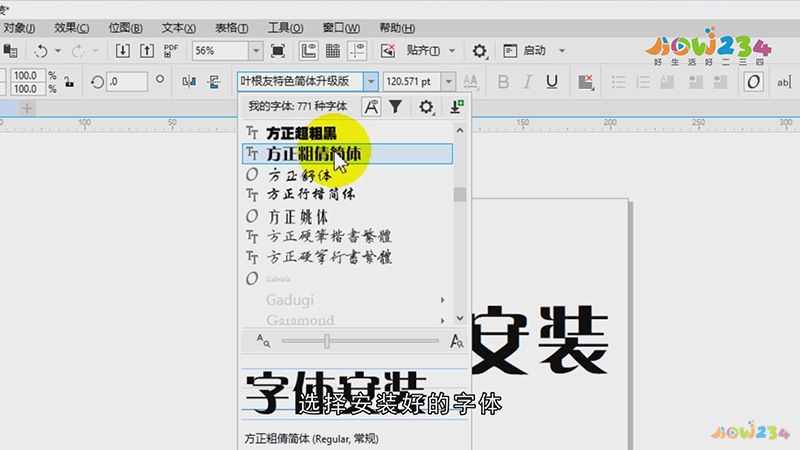The image size is (800, 450).
Task: Click the import icon
Action: [x=122, y=51]
